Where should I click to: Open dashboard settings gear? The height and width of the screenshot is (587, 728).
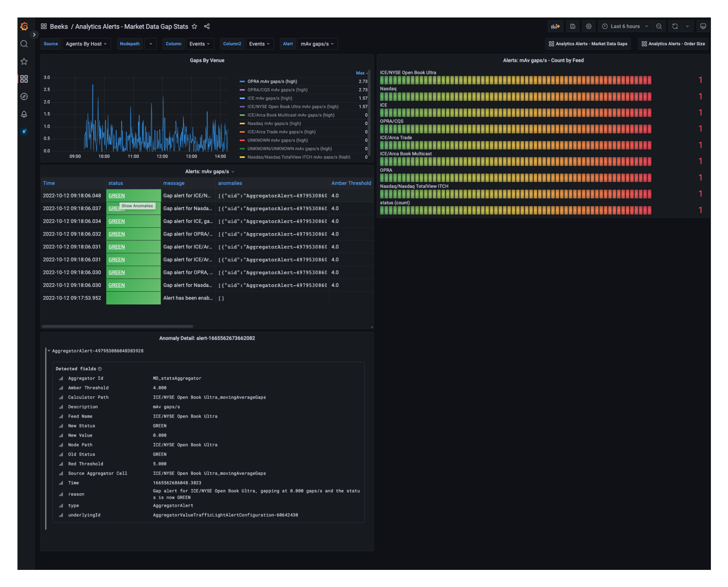click(589, 26)
